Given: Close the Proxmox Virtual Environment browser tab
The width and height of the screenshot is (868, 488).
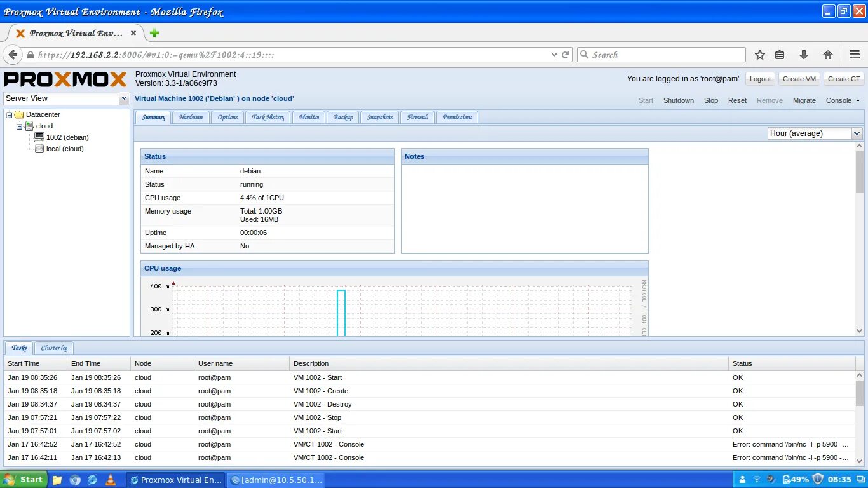Looking at the screenshot, I should (x=133, y=33).
